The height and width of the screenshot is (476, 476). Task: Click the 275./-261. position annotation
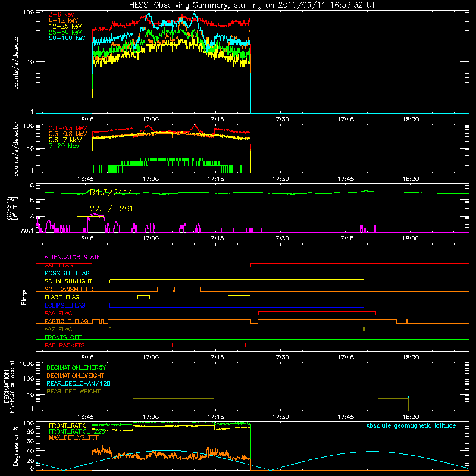coord(113,209)
